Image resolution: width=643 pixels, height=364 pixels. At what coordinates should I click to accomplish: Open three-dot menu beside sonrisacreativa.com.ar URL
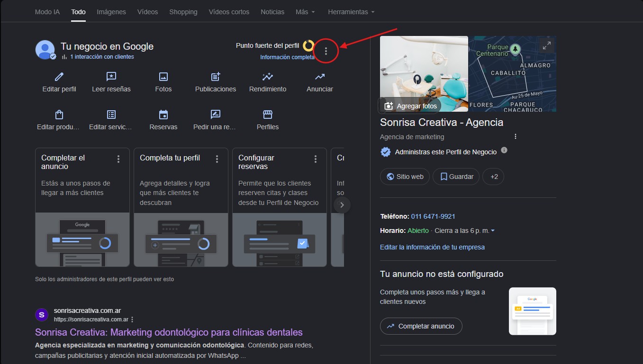(x=132, y=320)
